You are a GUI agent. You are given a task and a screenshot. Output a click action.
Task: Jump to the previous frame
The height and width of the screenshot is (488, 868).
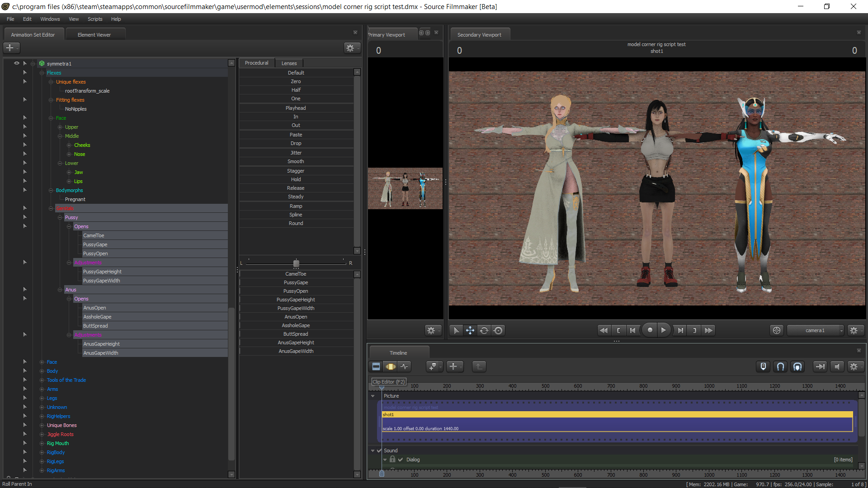pyautogui.click(x=632, y=330)
